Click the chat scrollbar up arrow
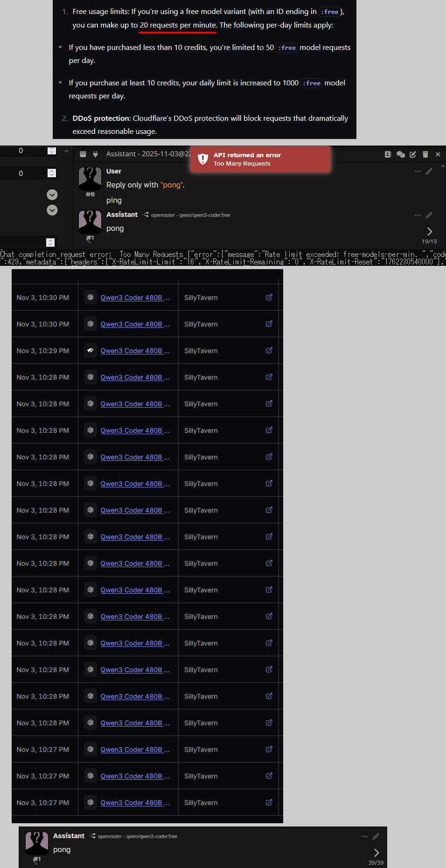Image resolution: width=446 pixels, height=868 pixels. pos(443,166)
